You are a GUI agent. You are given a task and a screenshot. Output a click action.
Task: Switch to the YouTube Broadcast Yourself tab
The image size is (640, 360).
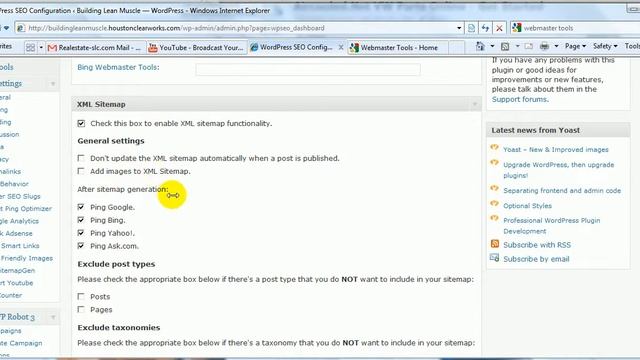[x=196, y=47]
